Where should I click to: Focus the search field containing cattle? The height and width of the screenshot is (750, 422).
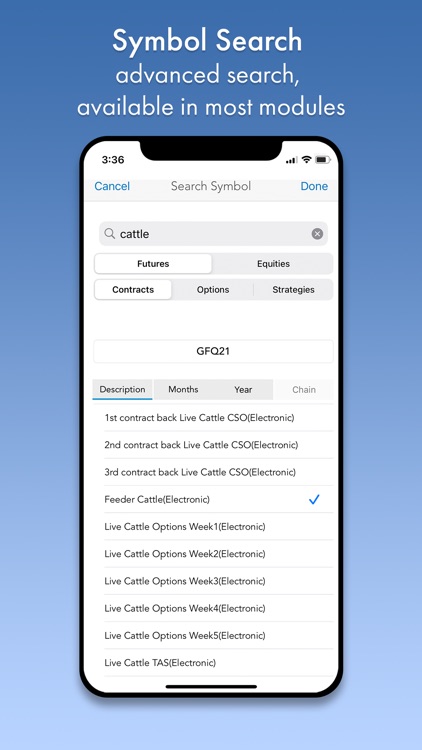click(x=213, y=234)
